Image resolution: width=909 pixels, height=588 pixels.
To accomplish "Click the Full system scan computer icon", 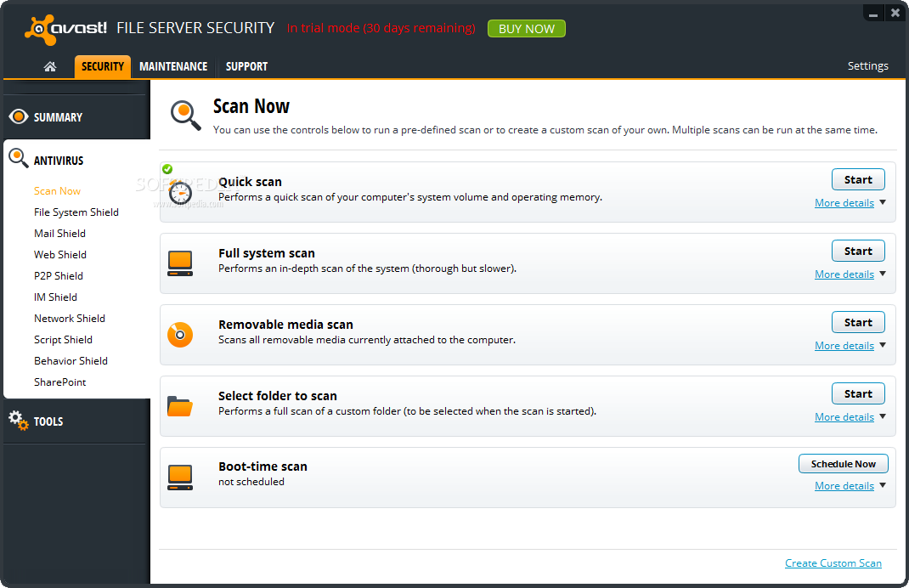I will click(180, 263).
